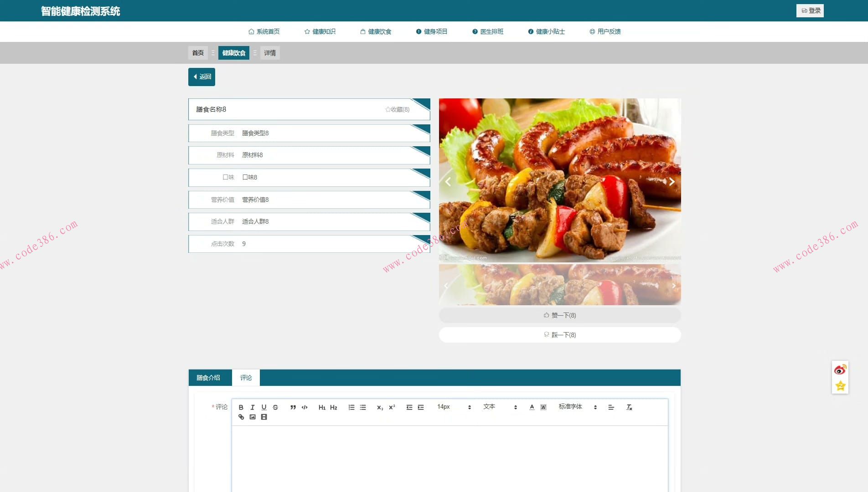Click the 适合人群8 value
This screenshot has height=492, width=868.
[x=255, y=221]
